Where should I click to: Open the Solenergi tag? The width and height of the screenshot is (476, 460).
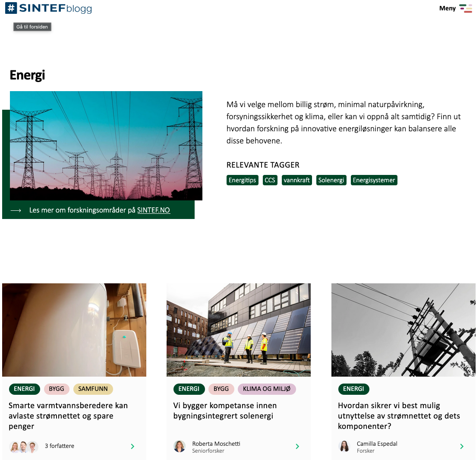tap(331, 180)
